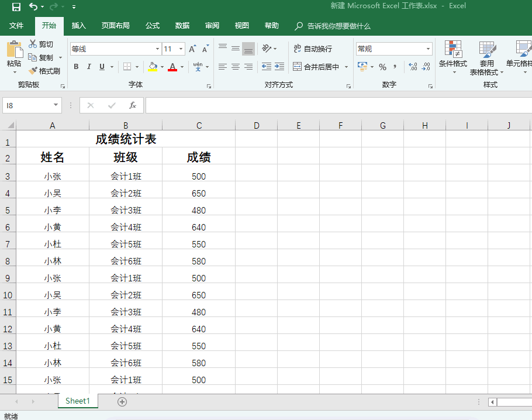
Task: Click the decrease decimal icon
Action: (x=426, y=67)
